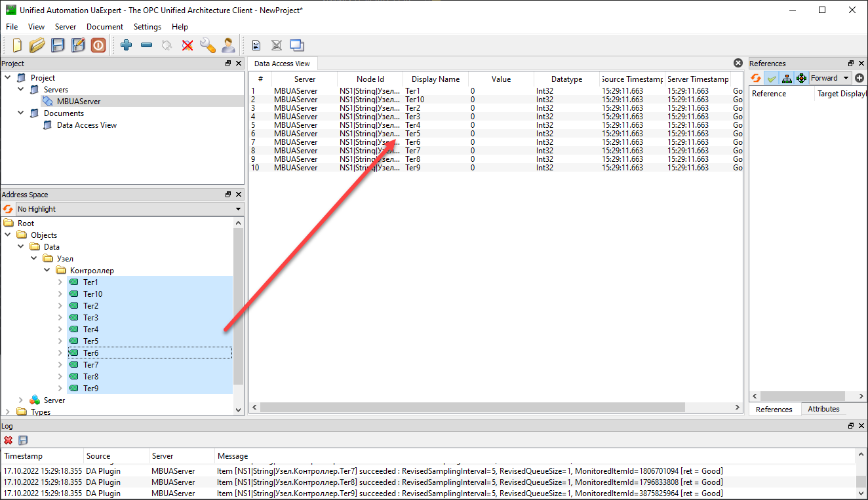Click the Save Project floppy disk icon
The image size is (868, 500).
pos(58,45)
